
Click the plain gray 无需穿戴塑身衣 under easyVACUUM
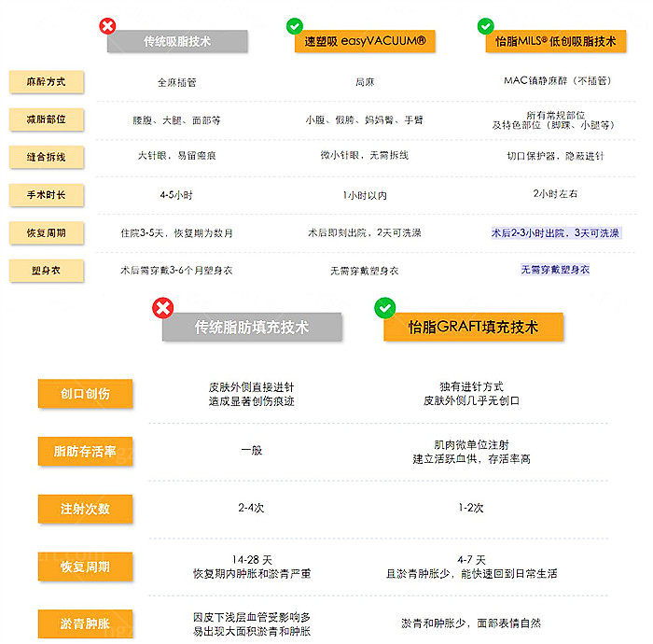tap(365, 272)
